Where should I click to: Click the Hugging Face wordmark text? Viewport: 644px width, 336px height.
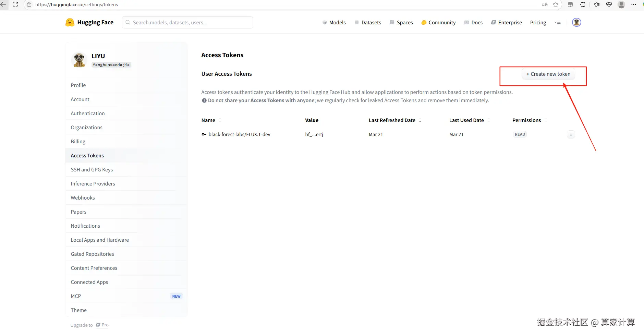point(95,22)
